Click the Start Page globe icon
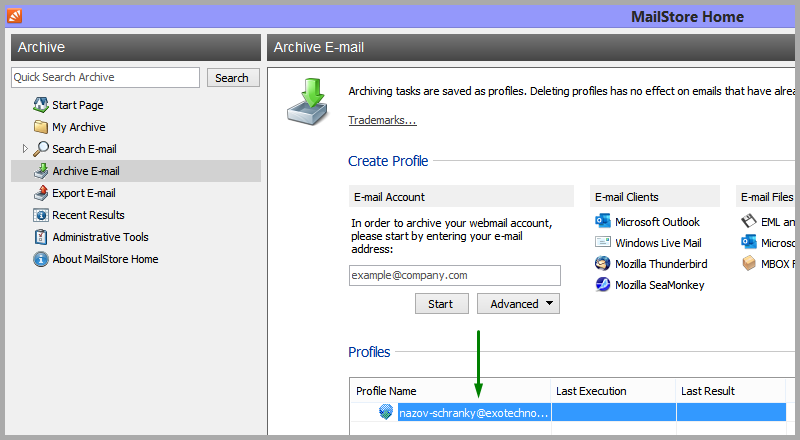This screenshot has width=800, height=440. coord(41,105)
